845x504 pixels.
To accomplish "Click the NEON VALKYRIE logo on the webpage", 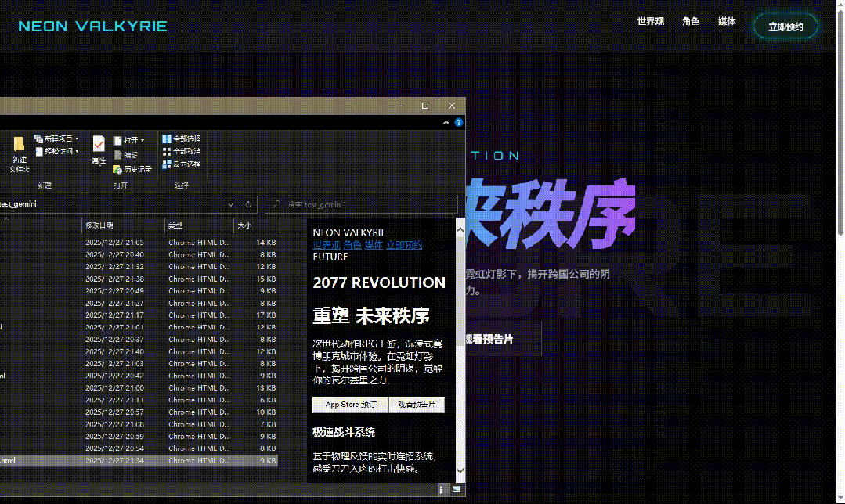I will pos(92,26).
